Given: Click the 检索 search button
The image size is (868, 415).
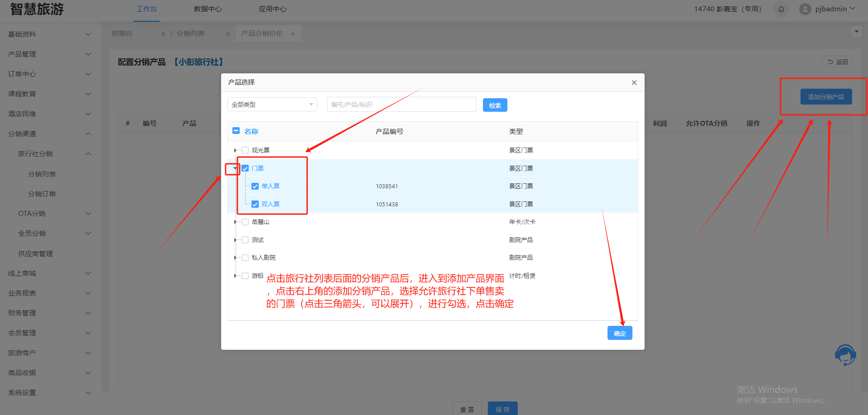Looking at the screenshot, I should (495, 105).
